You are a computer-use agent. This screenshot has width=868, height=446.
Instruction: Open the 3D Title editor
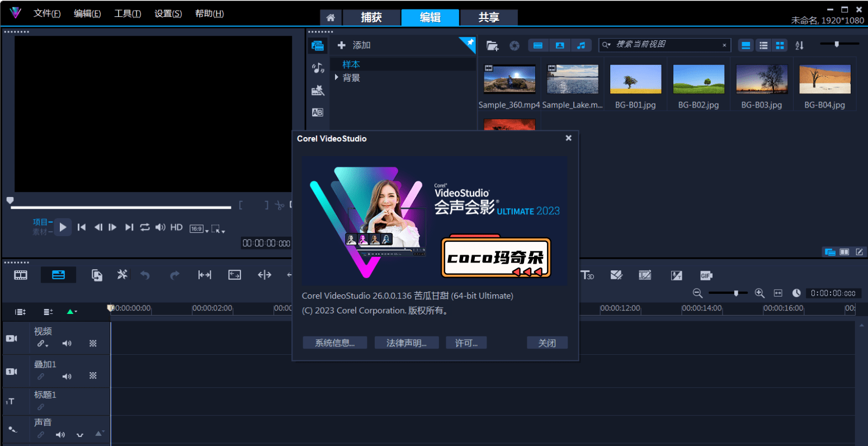[588, 275]
